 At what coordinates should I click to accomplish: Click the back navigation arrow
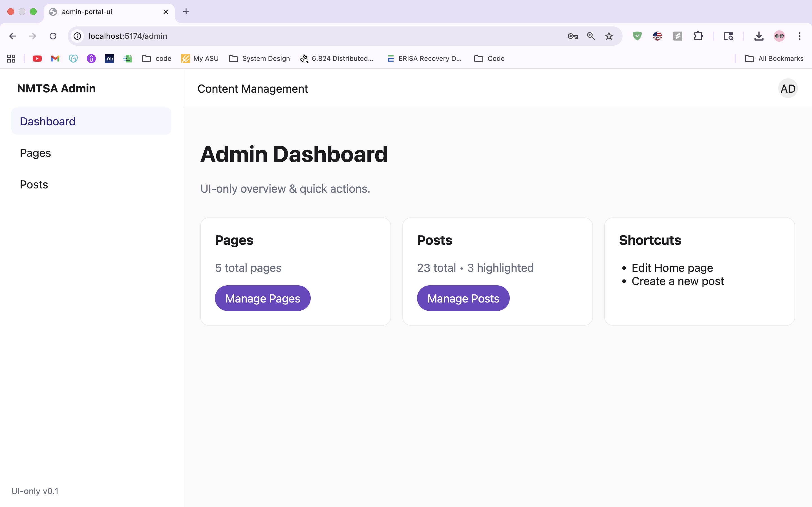pos(12,36)
